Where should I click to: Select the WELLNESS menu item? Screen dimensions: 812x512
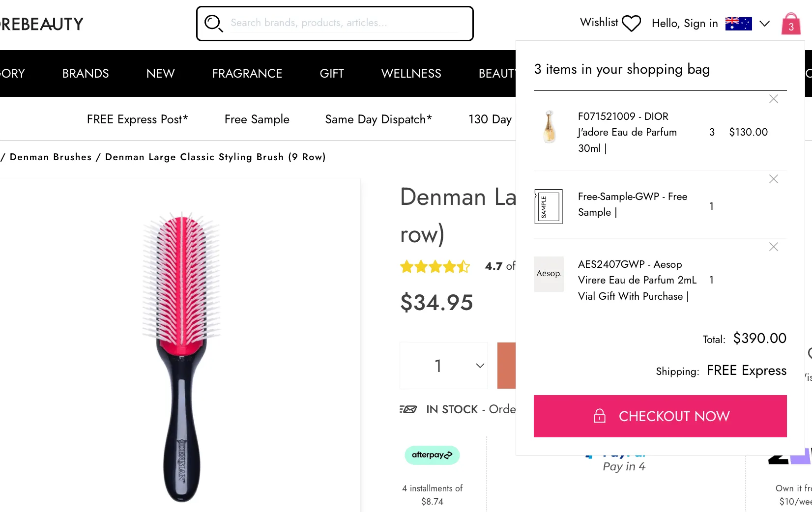point(411,74)
